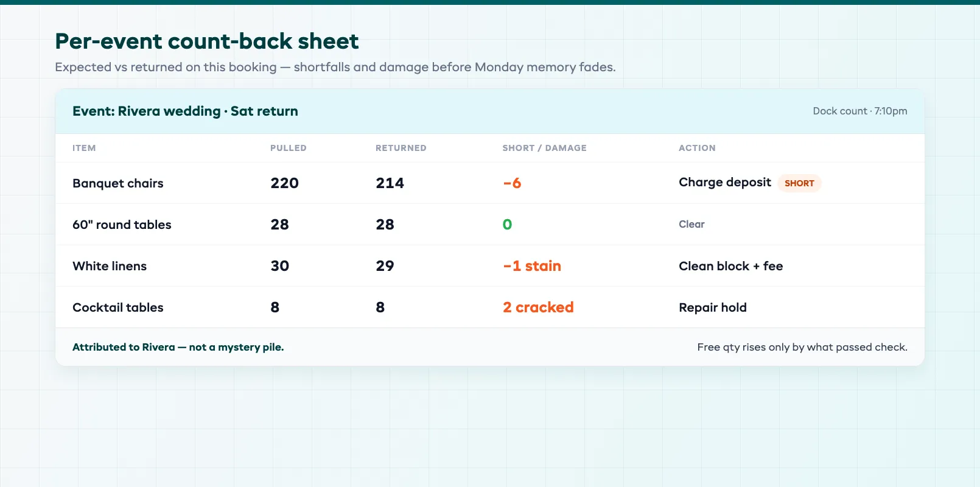980x487 pixels.
Task: Select the 'White linens' item cell
Action: [110, 266]
